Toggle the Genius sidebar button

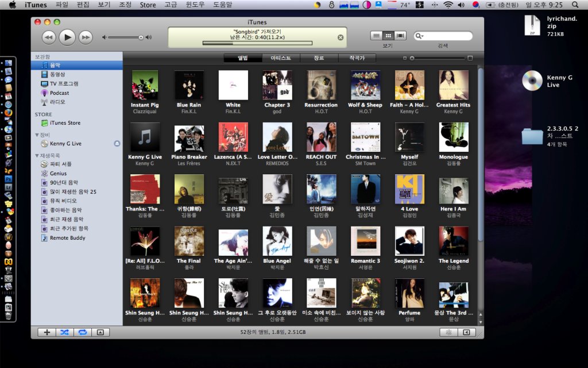pyautogui.click(x=448, y=332)
